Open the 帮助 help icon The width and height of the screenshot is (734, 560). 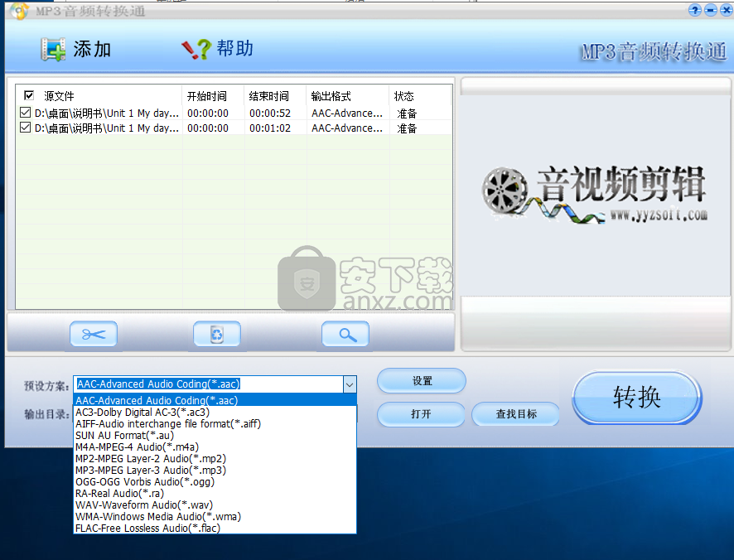pos(196,49)
